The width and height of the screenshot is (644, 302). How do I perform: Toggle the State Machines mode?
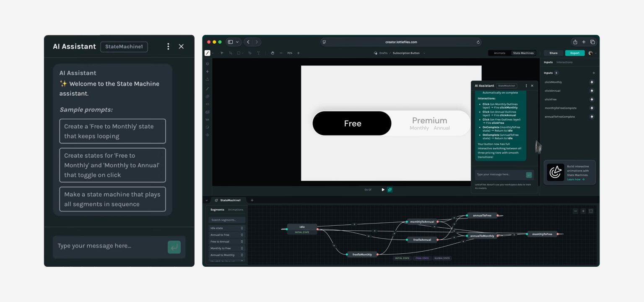coord(523,53)
